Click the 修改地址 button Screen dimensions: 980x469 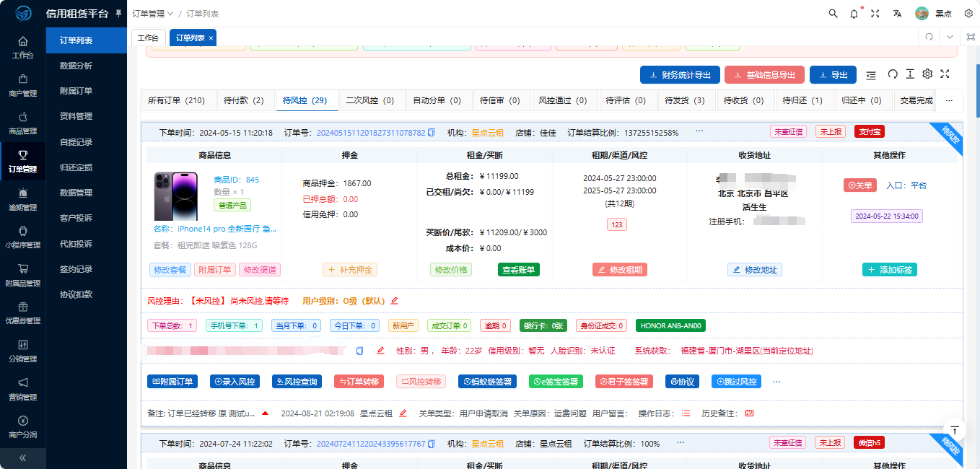755,270
